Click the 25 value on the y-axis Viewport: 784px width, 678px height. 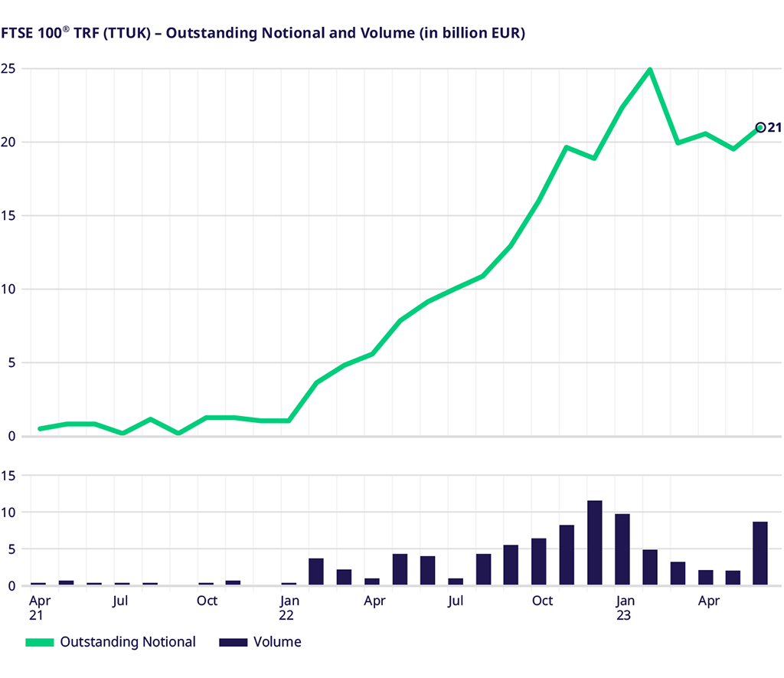pos(9,69)
